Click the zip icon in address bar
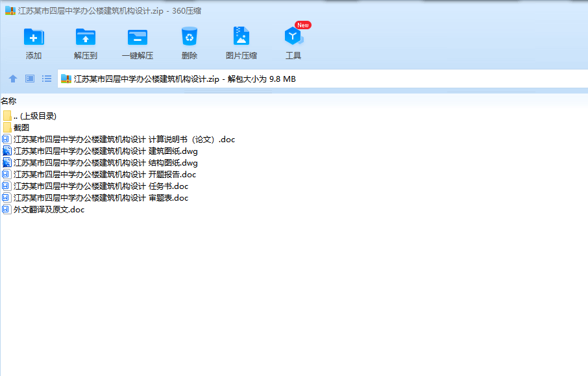This screenshot has height=376, width=588. pos(66,79)
